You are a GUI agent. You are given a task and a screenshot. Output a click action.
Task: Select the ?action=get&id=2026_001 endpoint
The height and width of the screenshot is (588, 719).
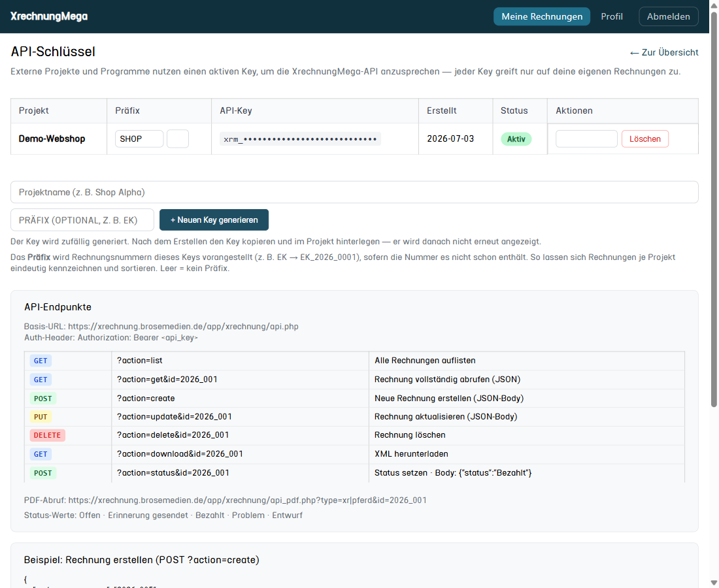tap(167, 380)
